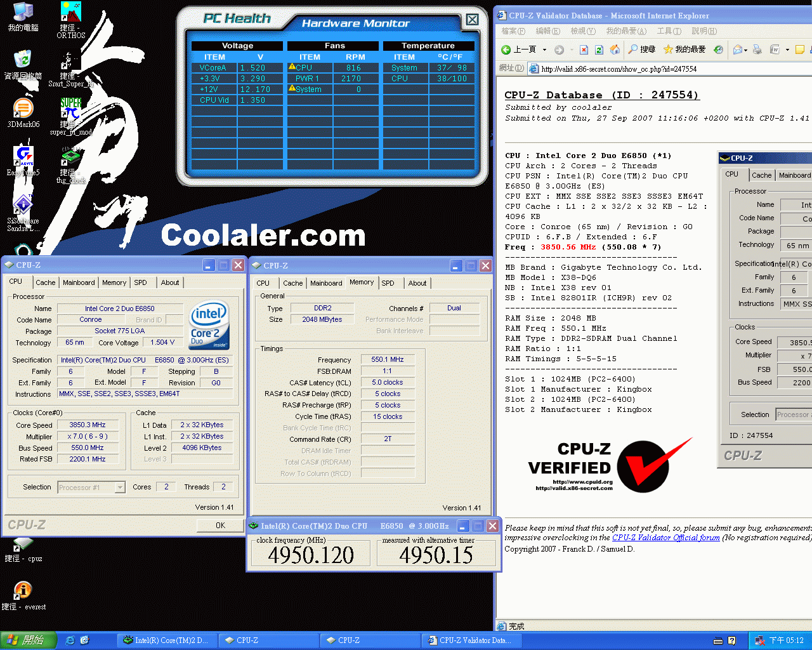
Task: Switch to the About tab in left CPU-Z window
Action: coord(169,282)
